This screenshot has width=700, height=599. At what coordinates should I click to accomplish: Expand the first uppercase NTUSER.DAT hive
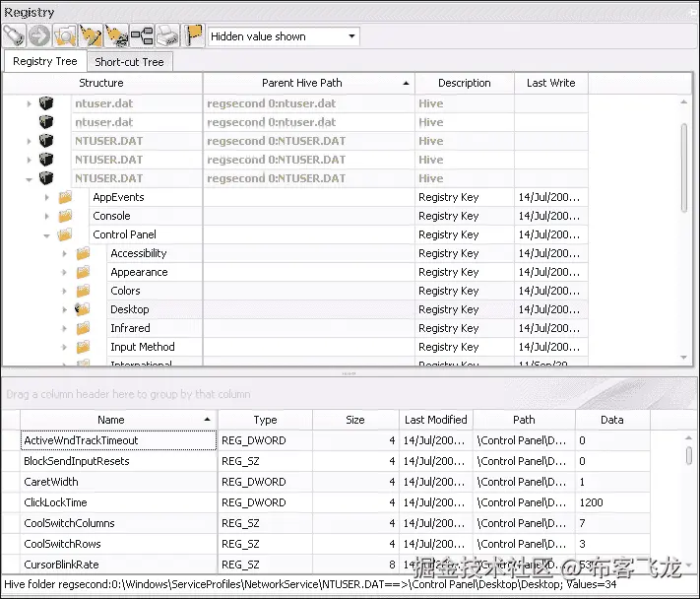pyautogui.click(x=29, y=141)
